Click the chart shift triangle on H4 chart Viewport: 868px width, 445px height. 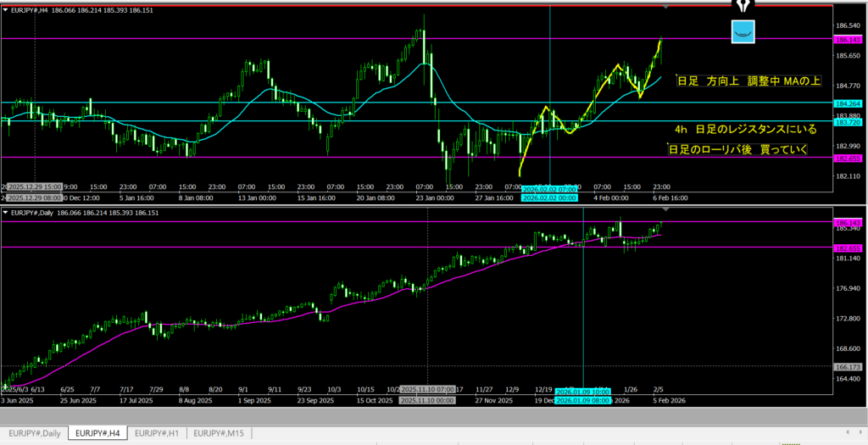pyautogui.click(x=667, y=8)
